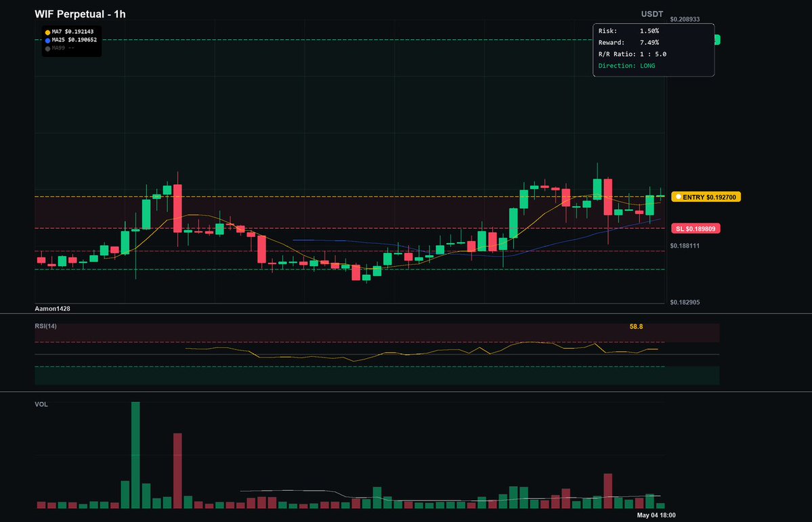Click the grey MA99 legend dot
Viewport: 812px width, 522px height.
point(47,49)
